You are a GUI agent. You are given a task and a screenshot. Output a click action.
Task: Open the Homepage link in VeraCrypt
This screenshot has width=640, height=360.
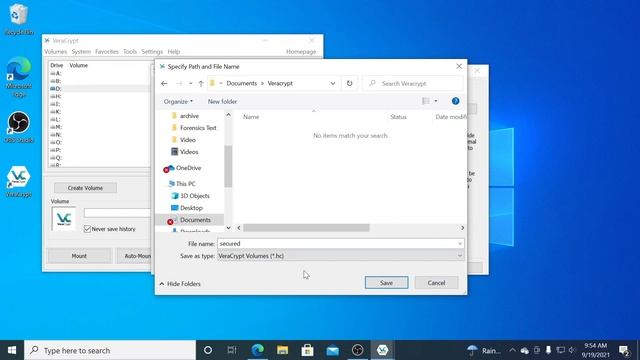tap(301, 51)
